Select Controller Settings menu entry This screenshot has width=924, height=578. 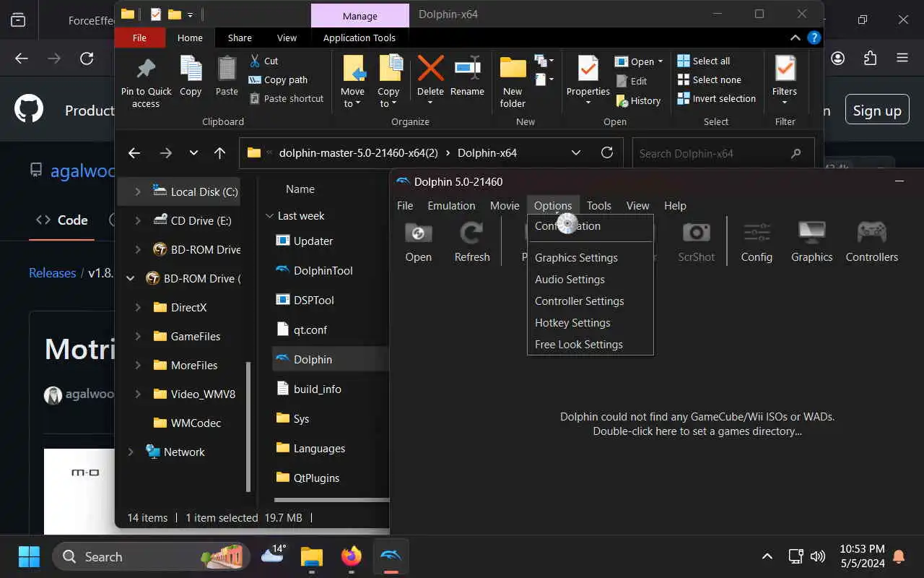(590, 301)
